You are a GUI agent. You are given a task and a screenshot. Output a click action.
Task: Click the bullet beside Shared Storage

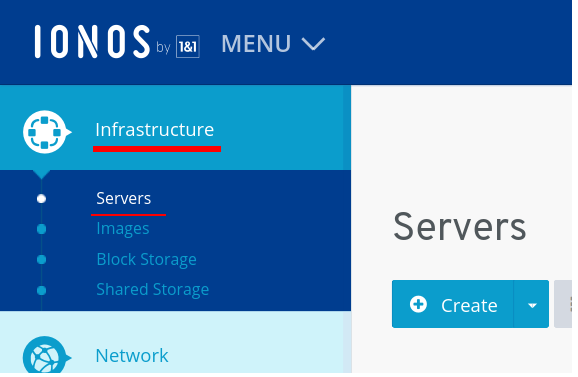pyautogui.click(x=41, y=290)
